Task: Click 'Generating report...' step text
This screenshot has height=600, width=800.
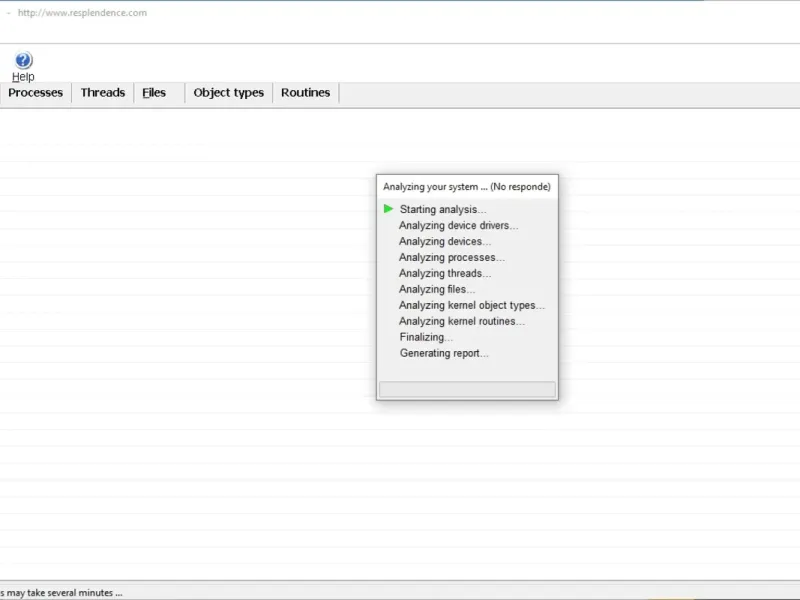Action: tap(444, 353)
